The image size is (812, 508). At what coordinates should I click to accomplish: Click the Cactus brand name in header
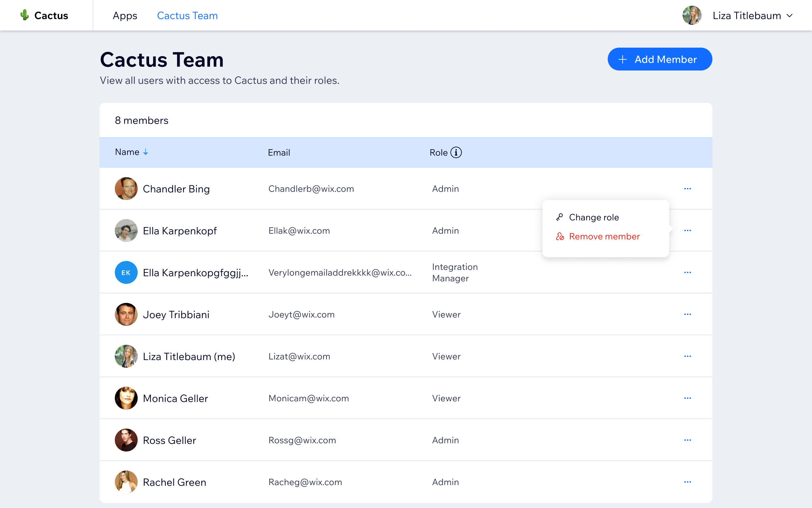(51, 16)
